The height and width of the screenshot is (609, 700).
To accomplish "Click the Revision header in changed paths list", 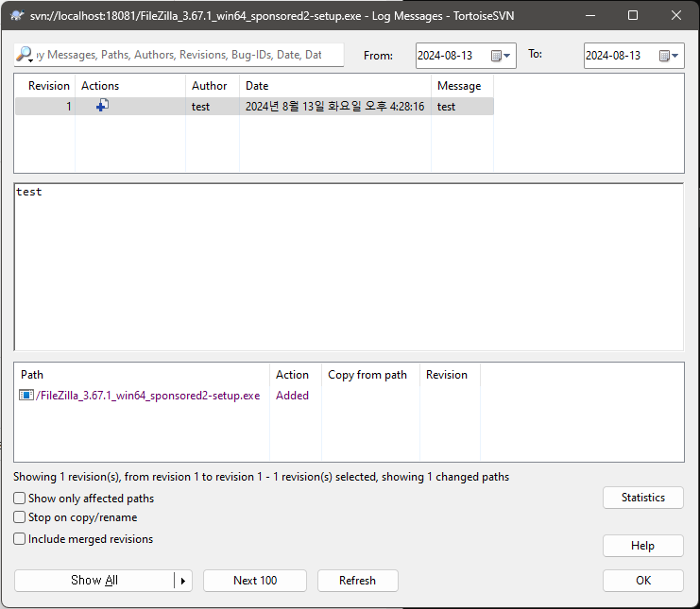I will tap(450, 375).
